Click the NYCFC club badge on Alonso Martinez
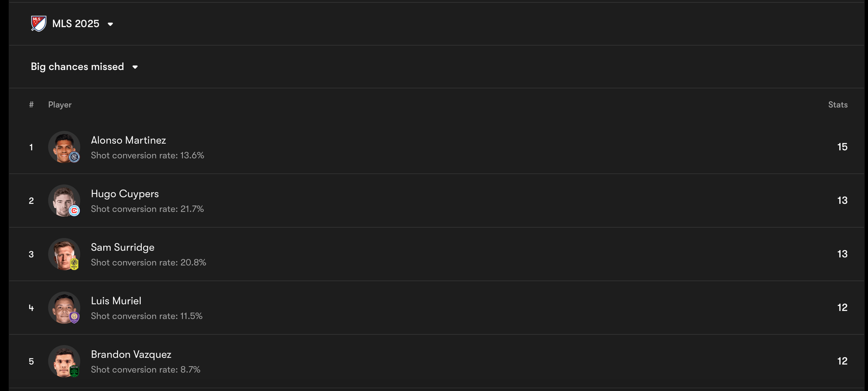Viewport: 868px width, 391px height. pos(74,157)
